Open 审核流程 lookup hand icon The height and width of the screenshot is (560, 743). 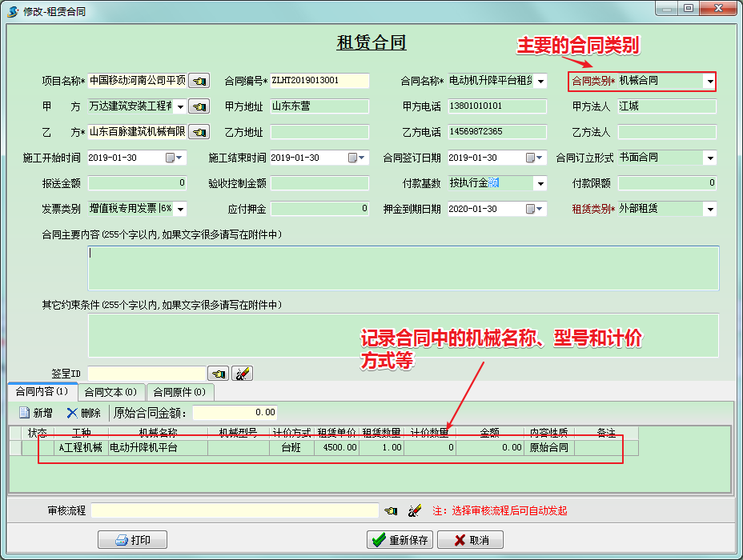(391, 510)
